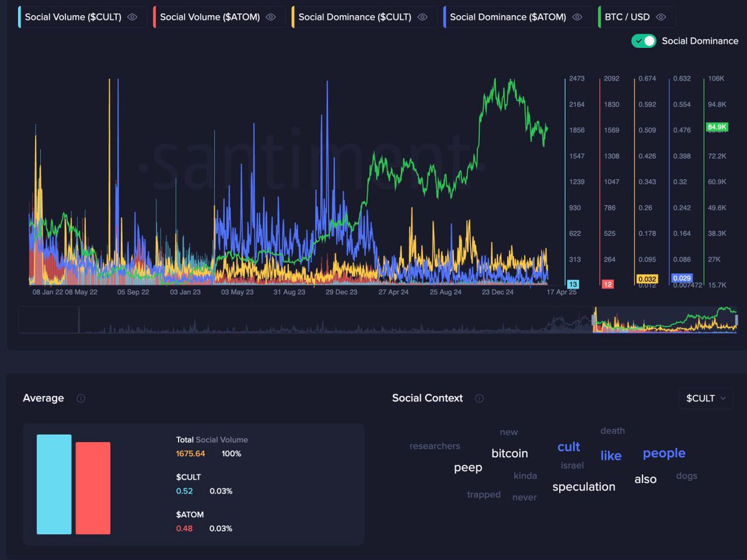Click the word 'death' in word cloud
The image size is (747, 560).
click(613, 431)
